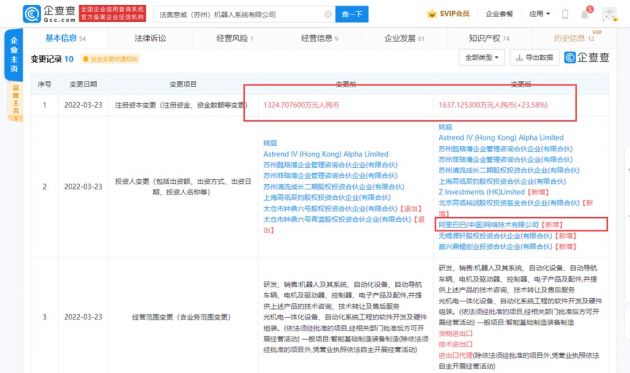630x373 pixels.
Task: Click the 注册资本变更 row item
Action: click(x=181, y=105)
